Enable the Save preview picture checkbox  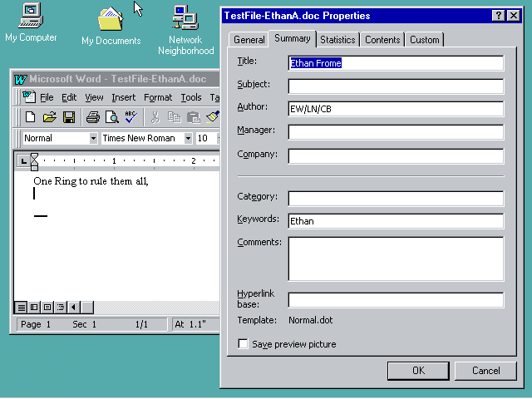coord(243,343)
